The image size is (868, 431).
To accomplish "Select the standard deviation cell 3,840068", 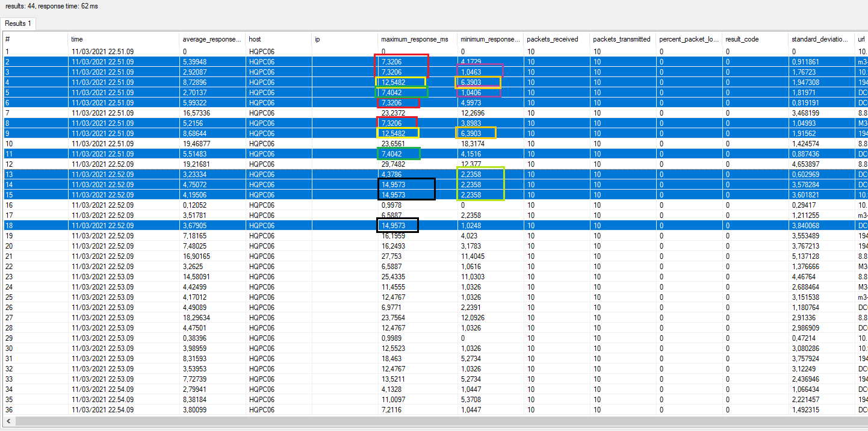I will click(x=822, y=226).
